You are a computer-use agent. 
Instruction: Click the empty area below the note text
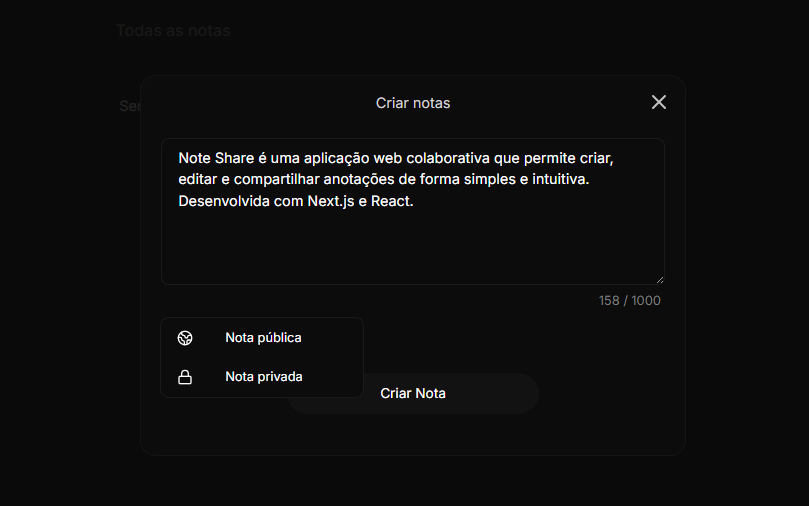click(412, 250)
